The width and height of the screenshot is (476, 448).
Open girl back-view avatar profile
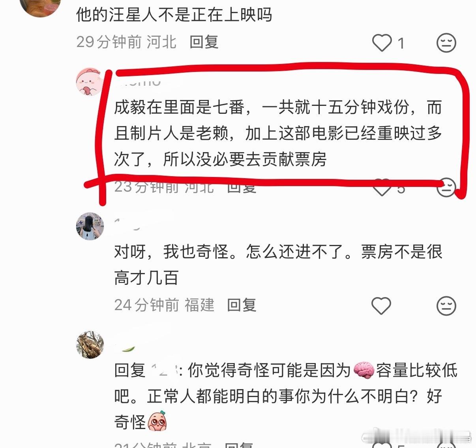[90, 226]
